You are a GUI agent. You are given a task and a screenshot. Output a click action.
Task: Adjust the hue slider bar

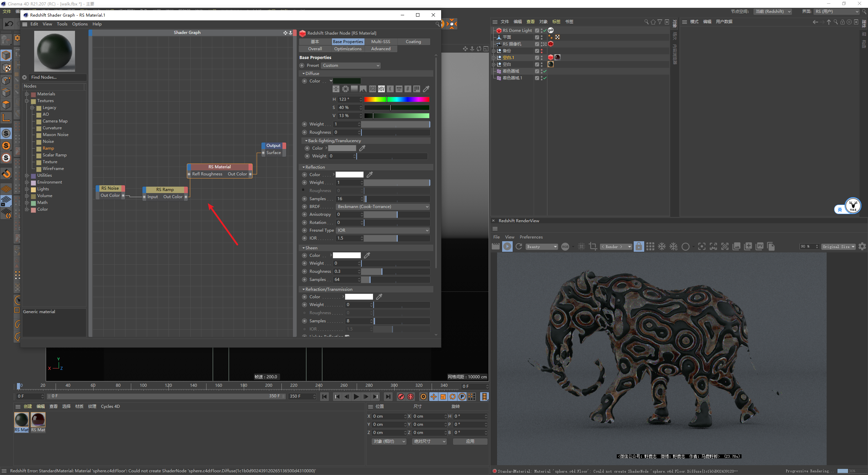pyautogui.click(x=396, y=99)
